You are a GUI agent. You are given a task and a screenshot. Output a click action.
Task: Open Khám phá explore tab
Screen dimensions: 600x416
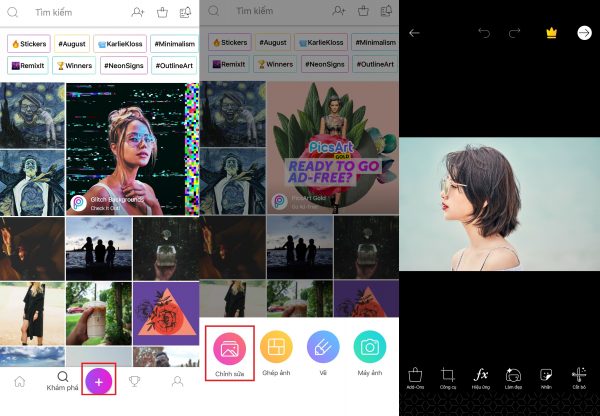click(62, 381)
